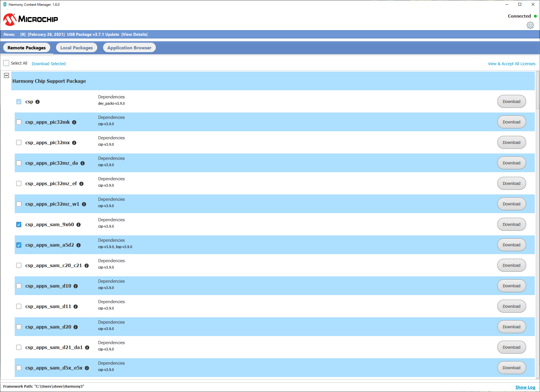Viewport: 540px width, 392px height.
Task: Click View & Accept All Licenses
Action: click(x=511, y=63)
